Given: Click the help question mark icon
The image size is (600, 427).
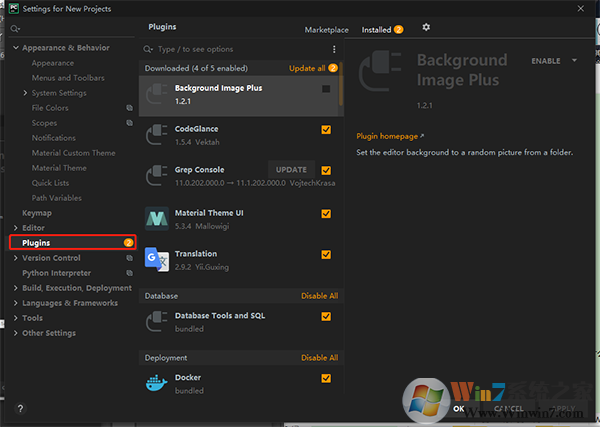Looking at the screenshot, I should coord(20,408).
